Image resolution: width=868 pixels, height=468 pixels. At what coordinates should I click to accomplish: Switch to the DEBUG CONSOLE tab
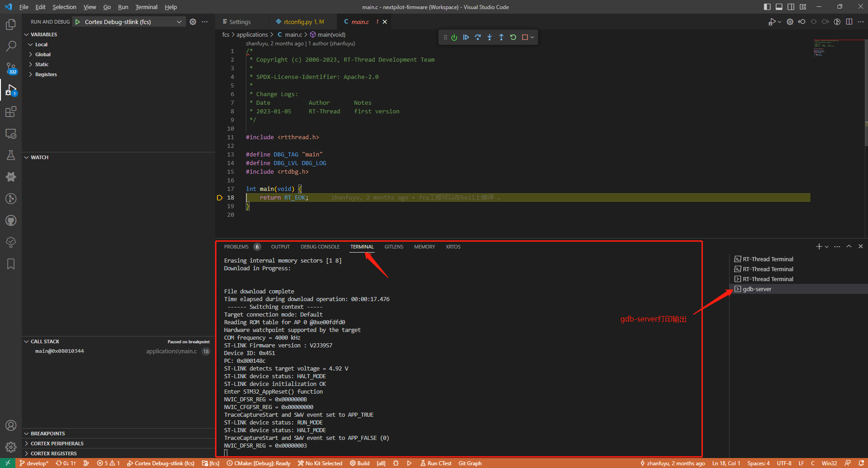[x=320, y=247]
